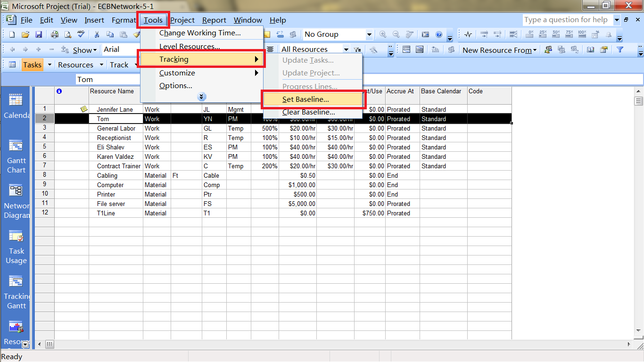This screenshot has height=362, width=644.
Task: Select Clear Baseline... menu item
Action: [x=313, y=112]
